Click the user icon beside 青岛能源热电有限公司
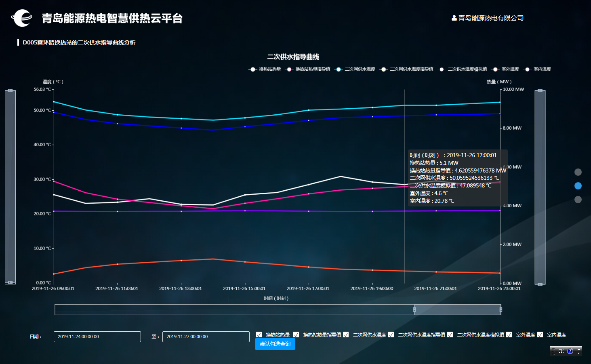 point(454,18)
